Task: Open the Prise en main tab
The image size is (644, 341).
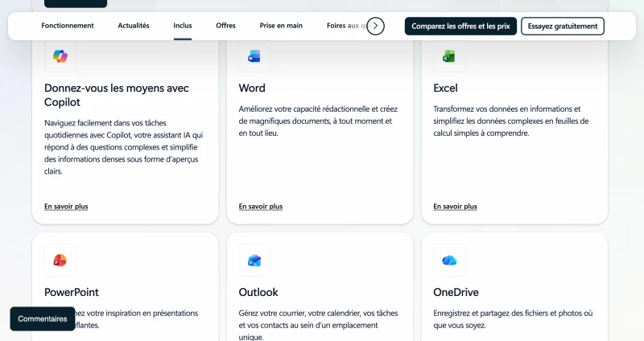Action: 281,26
